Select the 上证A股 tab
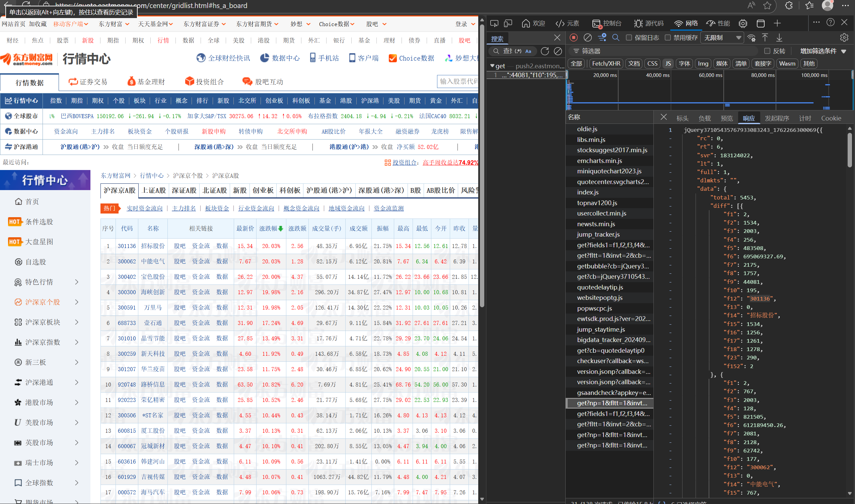Image resolution: width=855 pixels, height=504 pixels. [154, 190]
